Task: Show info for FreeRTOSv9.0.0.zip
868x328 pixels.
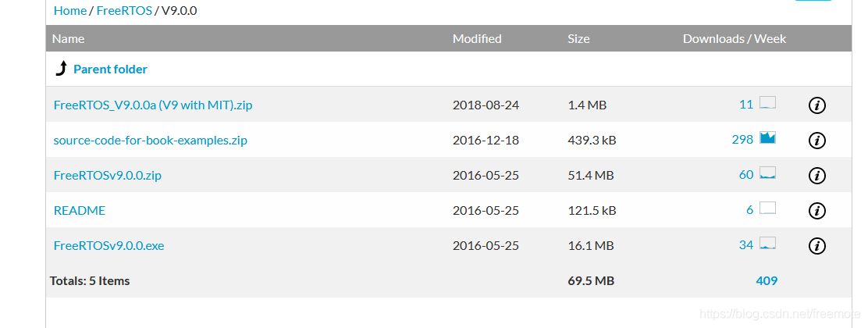Action: tap(816, 176)
